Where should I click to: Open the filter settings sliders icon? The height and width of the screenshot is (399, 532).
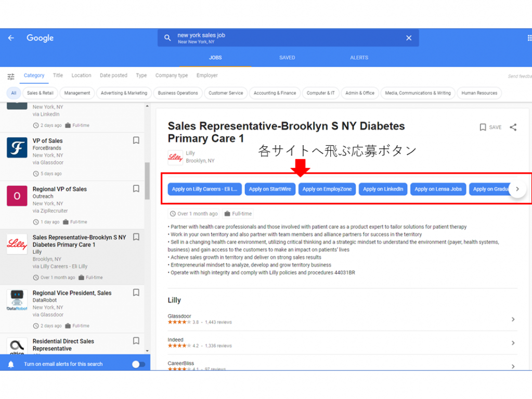coord(11,76)
